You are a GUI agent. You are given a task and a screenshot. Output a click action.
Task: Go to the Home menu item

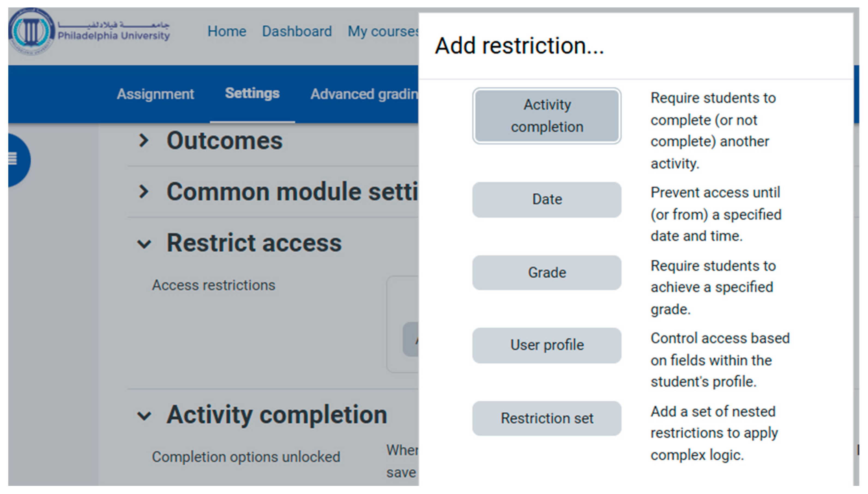pyautogui.click(x=227, y=31)
